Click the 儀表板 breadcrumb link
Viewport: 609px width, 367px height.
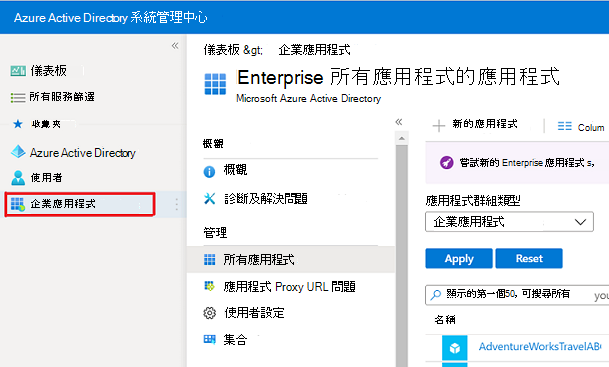[222, 50]
